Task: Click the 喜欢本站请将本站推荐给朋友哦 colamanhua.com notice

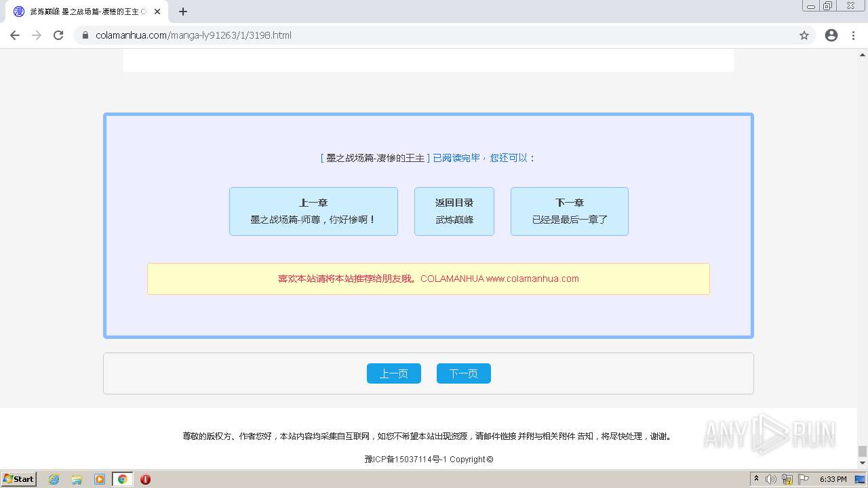Action: tap(429, 279)
